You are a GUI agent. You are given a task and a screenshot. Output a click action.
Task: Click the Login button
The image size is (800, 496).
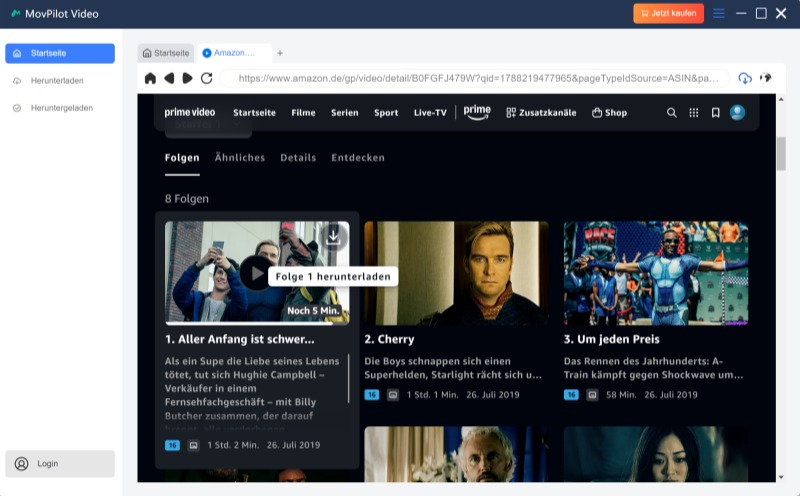pyautogui.click(x=60, y=463)
